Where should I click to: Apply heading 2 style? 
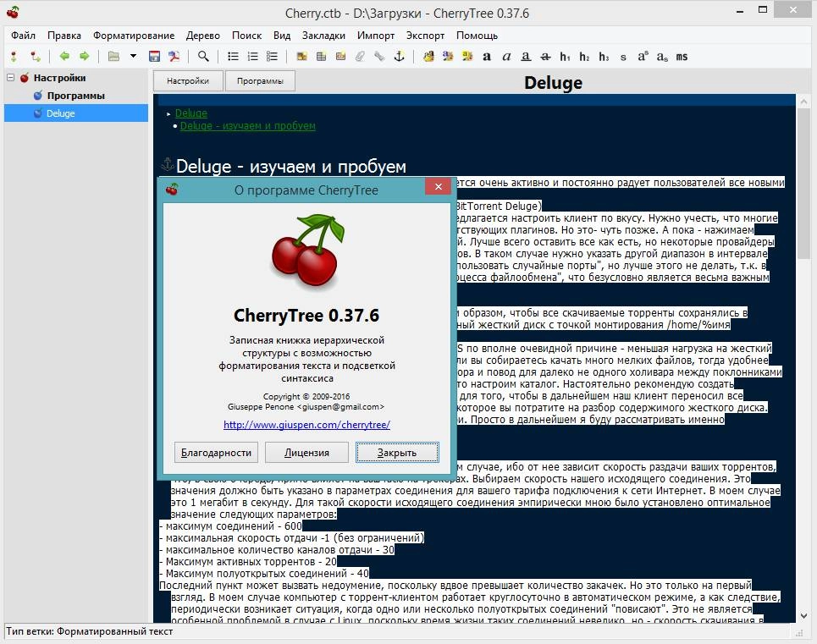point(584,56)
